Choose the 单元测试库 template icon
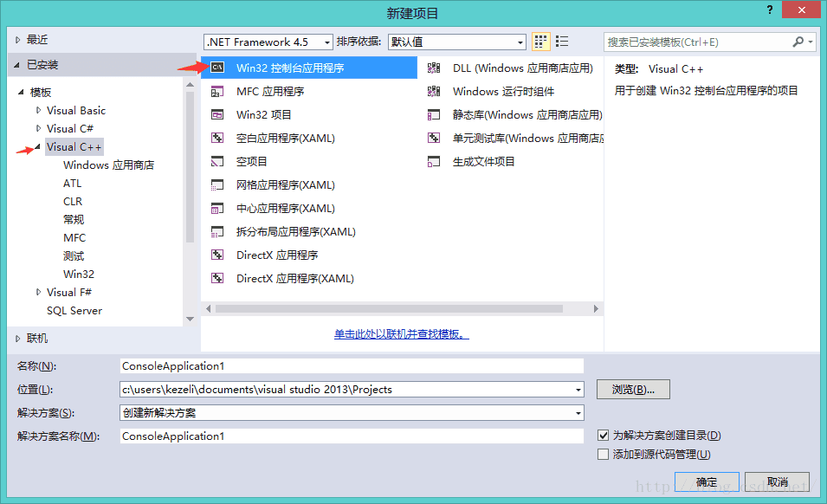The image size is (827, 504). (x=434, y=139)
